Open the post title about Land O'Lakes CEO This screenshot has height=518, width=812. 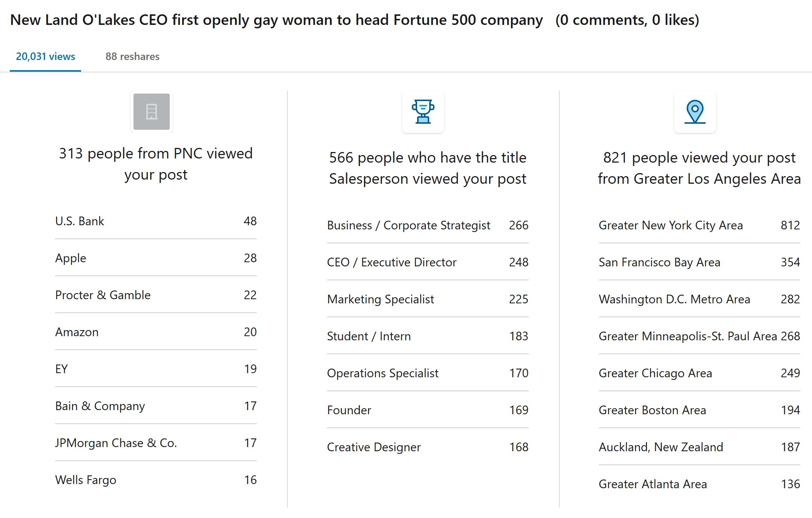click(276, 20)
